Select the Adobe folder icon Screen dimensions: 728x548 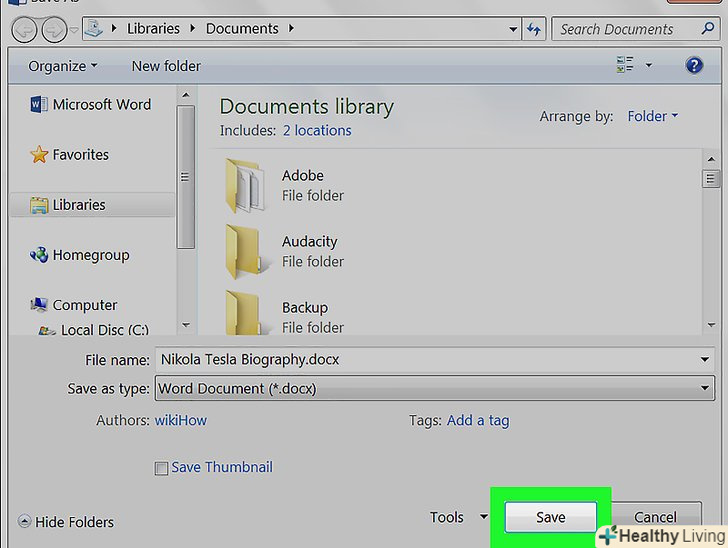pos(245,185)
